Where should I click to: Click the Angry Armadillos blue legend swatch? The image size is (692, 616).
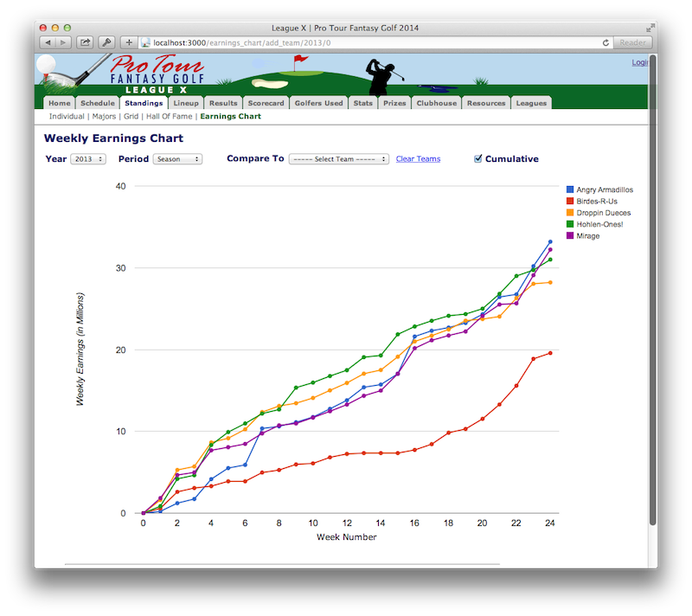click(x=570, y=189)
